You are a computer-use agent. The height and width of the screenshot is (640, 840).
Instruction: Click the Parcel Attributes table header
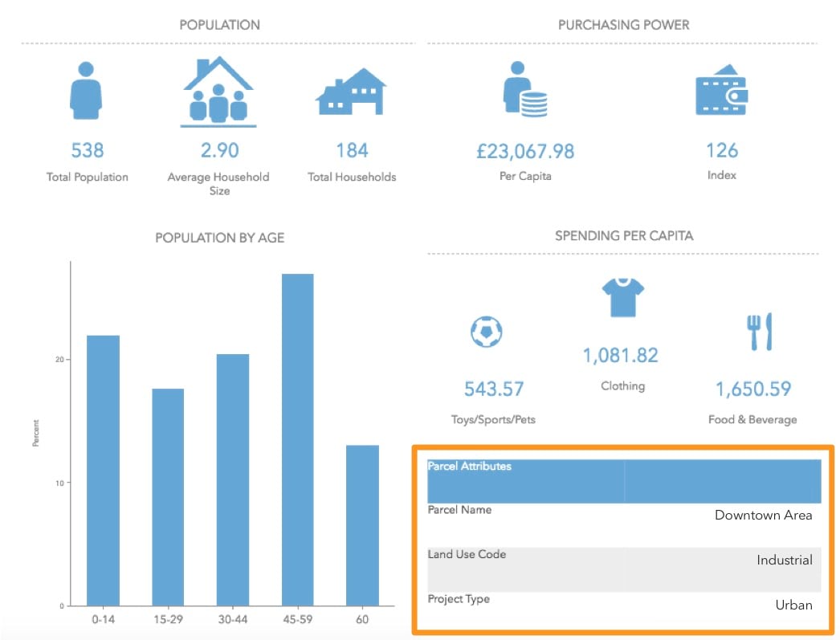click(624, 481)
